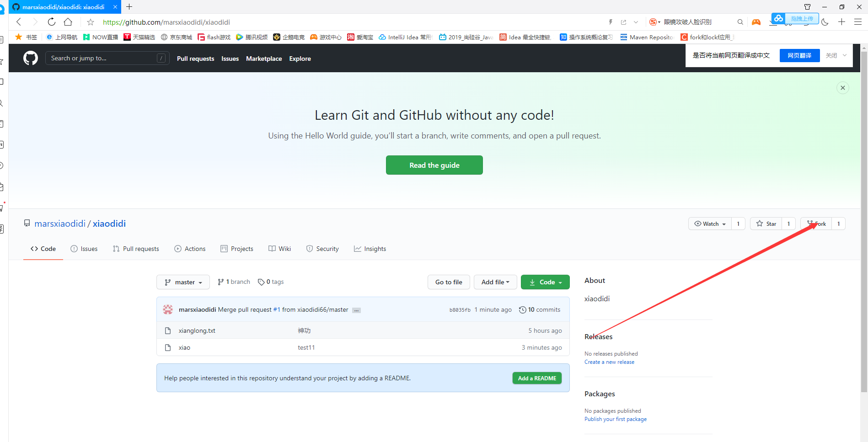Star the xiaodidi repository
This screenshot has width=868, height=442.
pyautogui.click(x=766, y=224)
